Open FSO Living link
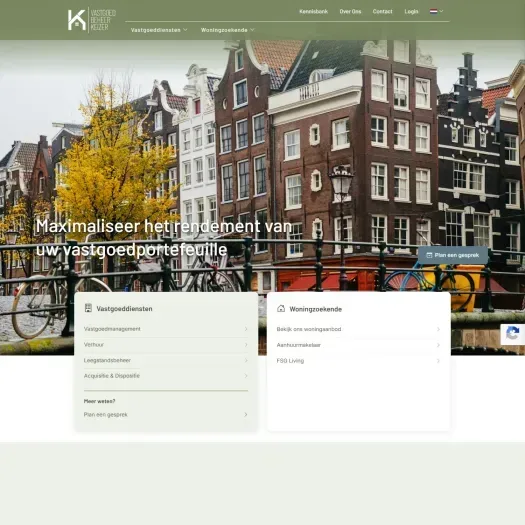The width and height of the screenshot is (525, 525). pyautogui.click(x=290, y=361)
